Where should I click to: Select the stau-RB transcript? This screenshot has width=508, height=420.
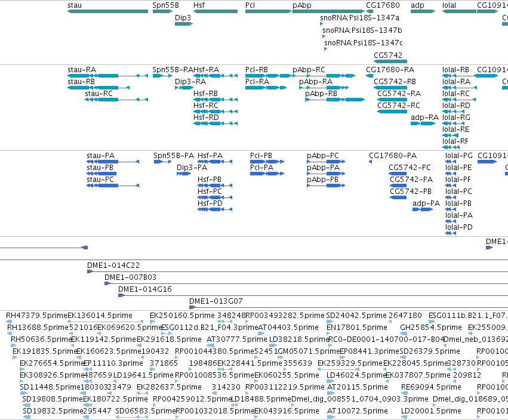coord(98,88)
